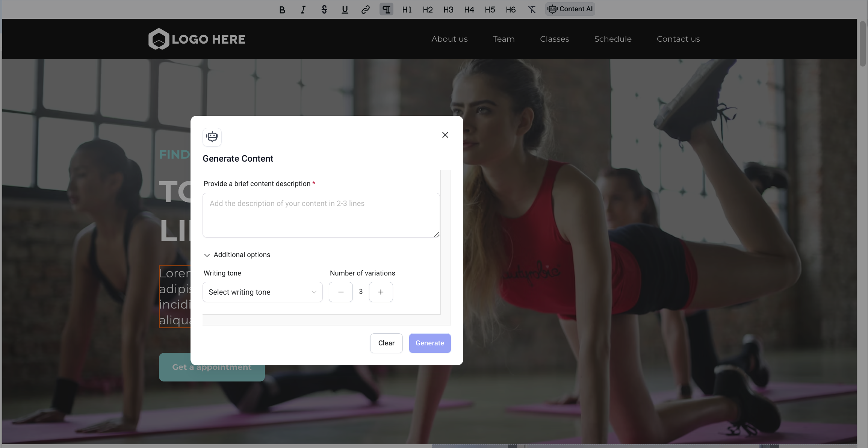Apply underline formatting
Viewport: 868px width, 448px height.
[344, 9]
